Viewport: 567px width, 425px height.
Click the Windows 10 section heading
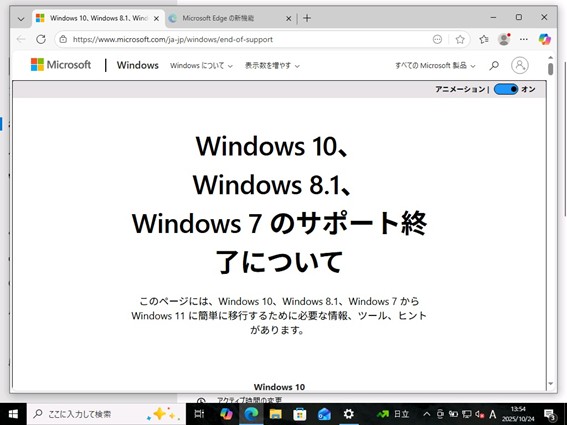pyautogui.click(x=279, y=387)
